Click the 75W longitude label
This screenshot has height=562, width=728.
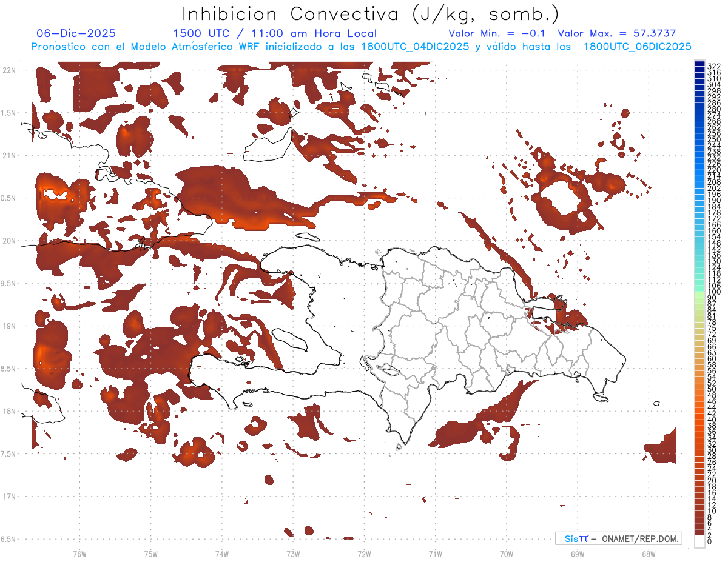click(x=150, y=553)
